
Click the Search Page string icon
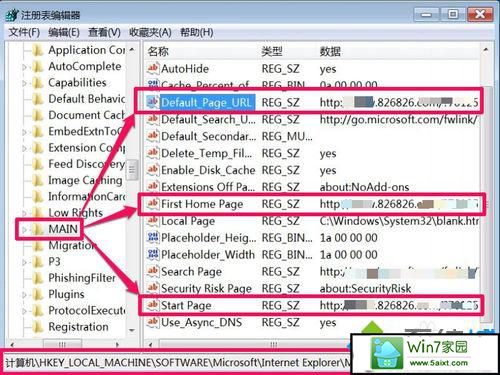153,272
